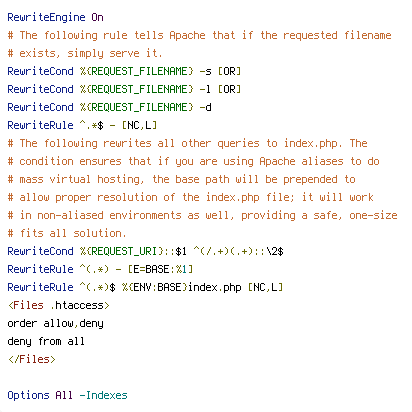Click the Options directive keyword
The width and height of the screenshot is (412, 412).
28,395
